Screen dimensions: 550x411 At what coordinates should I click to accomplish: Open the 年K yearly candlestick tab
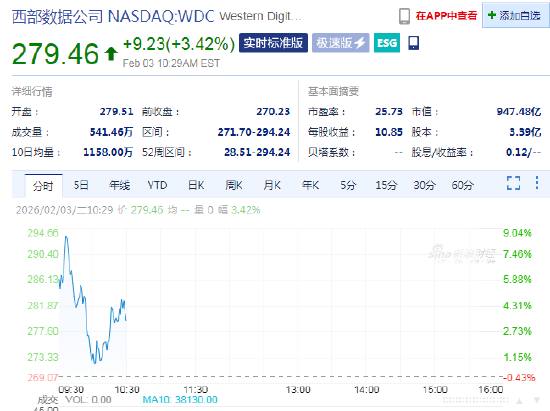(310, 185)
